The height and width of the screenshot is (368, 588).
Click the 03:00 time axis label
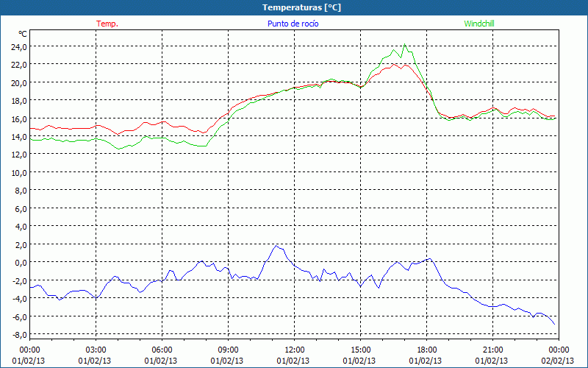[x=96, y=350]
